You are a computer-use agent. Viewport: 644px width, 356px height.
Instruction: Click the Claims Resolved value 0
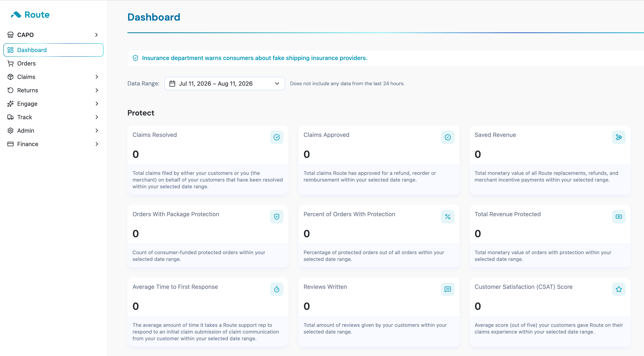(135, 154)
